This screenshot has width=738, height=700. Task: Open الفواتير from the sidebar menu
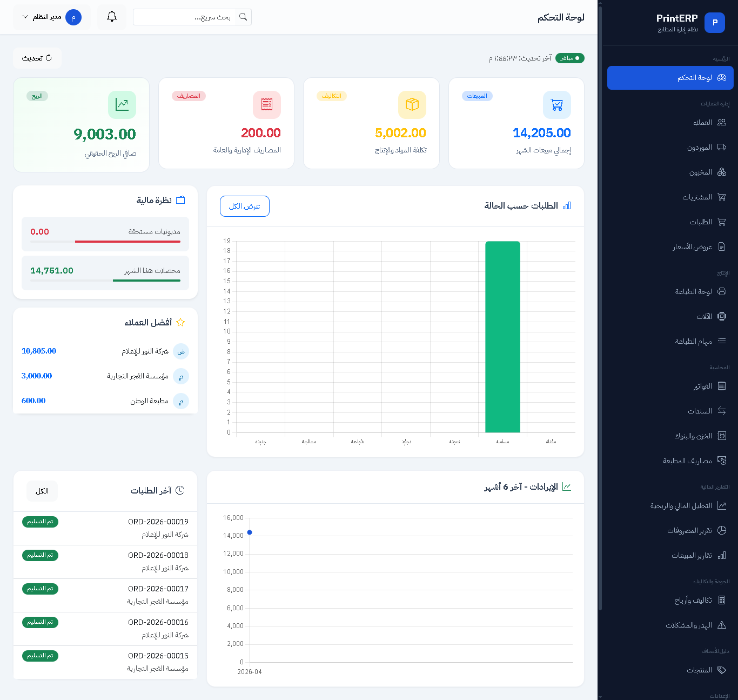[x=702, y=386]
